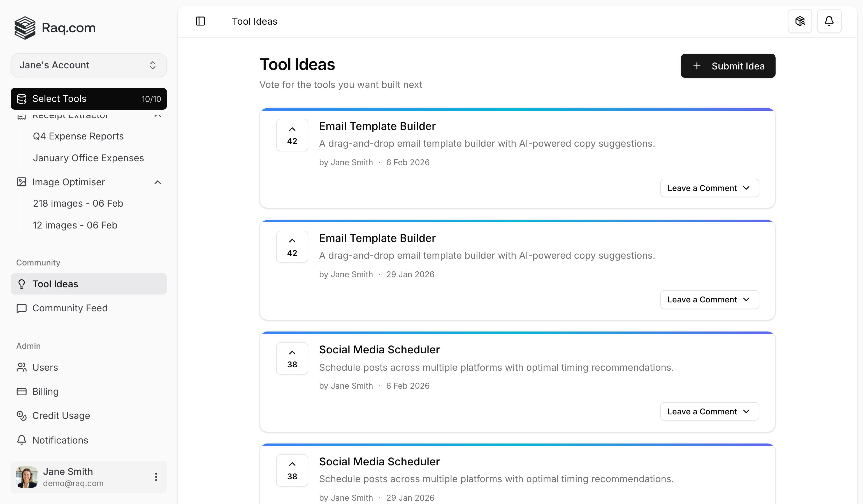The image size is (863, 504).
Task: Toggle the sidebar panel icon in the header
Action: click(200, 21)
